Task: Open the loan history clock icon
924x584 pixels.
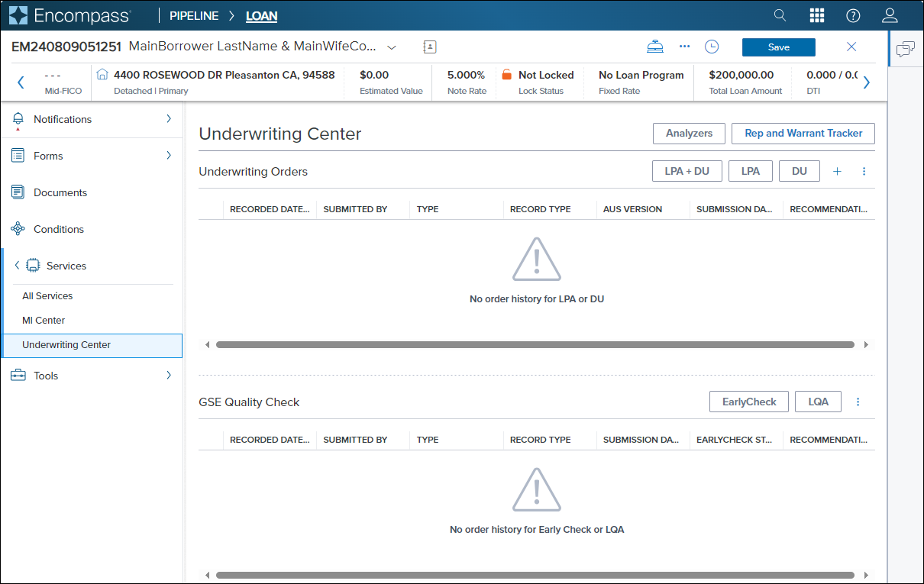Action: 712,47
